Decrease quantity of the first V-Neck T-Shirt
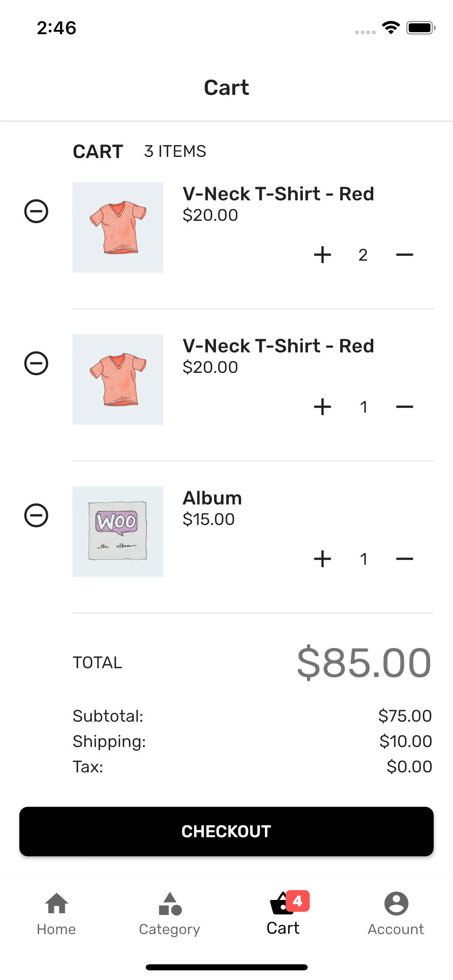The image size is (453, 980). tap(404, 255)
